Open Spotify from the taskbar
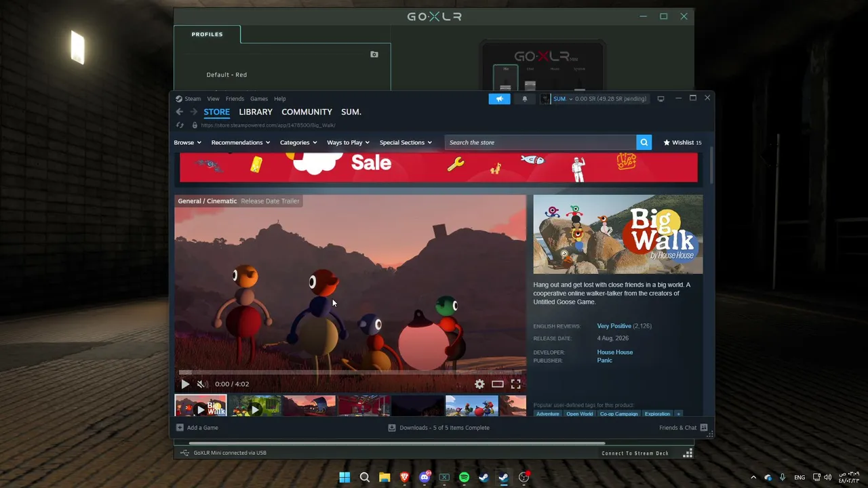The height and width of the screenshot is (488, 868). coord(464,477)
